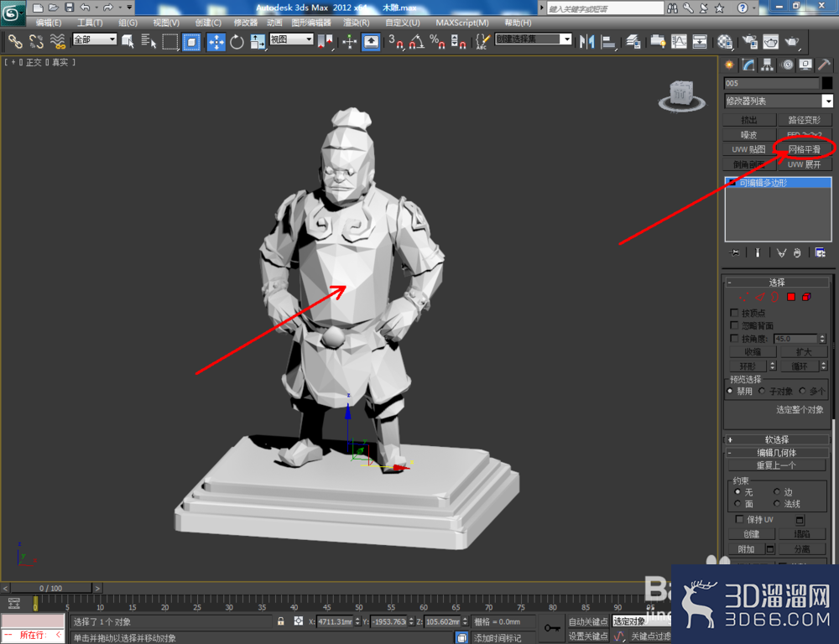Pin the modifier stack
Viewport: 839px width, 644px height.
tap(735, 252)
